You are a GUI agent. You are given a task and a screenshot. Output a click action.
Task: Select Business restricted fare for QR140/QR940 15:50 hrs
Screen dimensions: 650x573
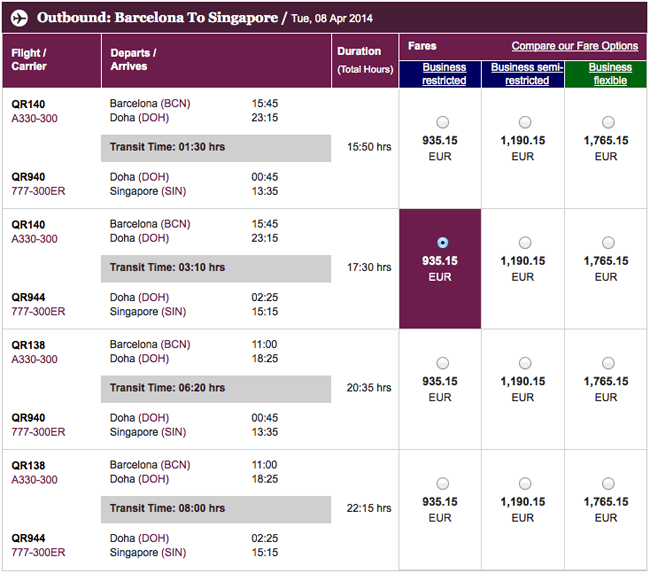coord(442,122)
